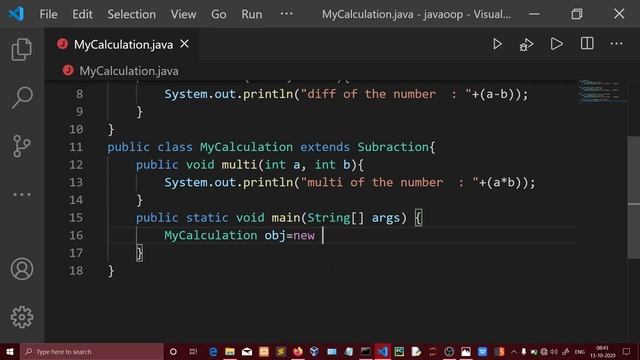
Task: Open the volume control in system tray
Action: coord(554,351)
